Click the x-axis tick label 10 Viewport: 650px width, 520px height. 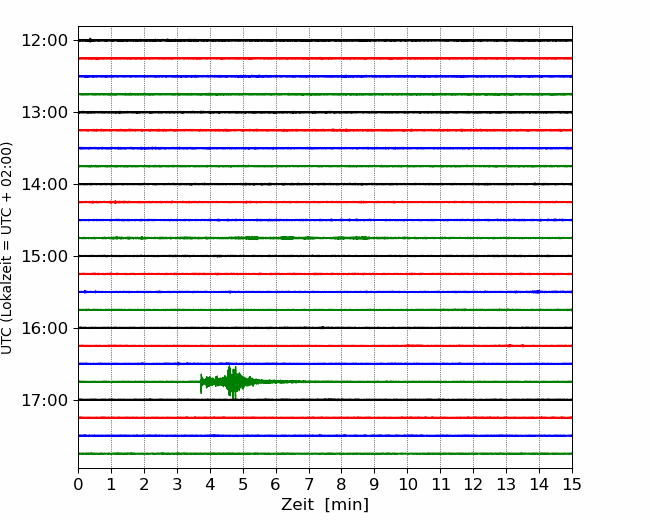coord(407,484)
